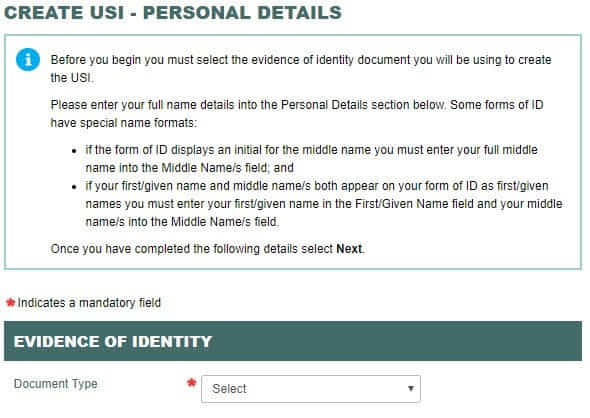
Task: Click the Create USI - Personal Details heading
Action: [173, 12]
